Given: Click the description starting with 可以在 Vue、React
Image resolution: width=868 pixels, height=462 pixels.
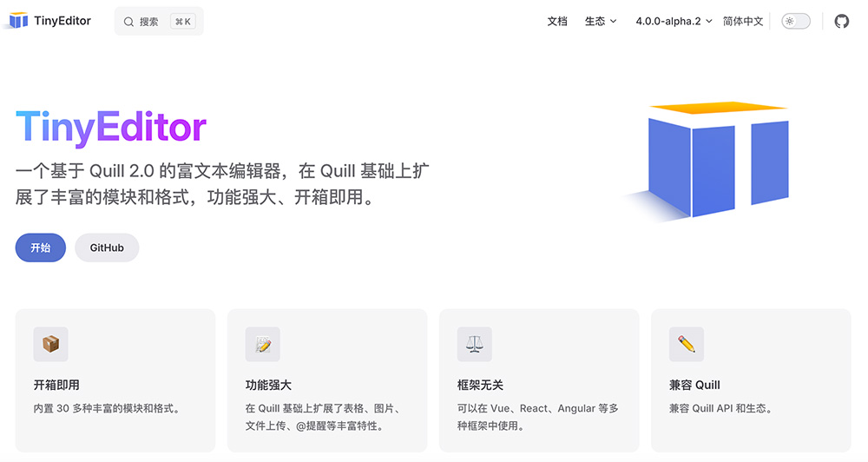Looking at the screenshot, I should (538, 417).
